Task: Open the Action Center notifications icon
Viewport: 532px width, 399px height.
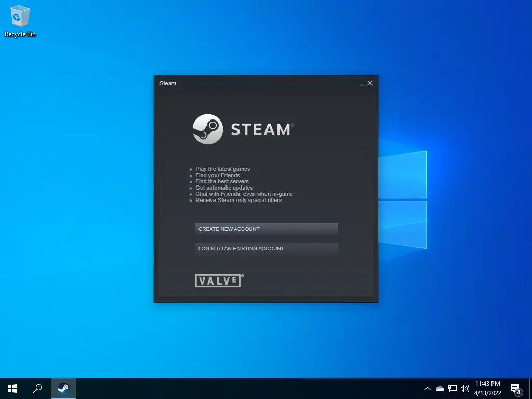Action: pyautogui.click(x=516, y=389)
